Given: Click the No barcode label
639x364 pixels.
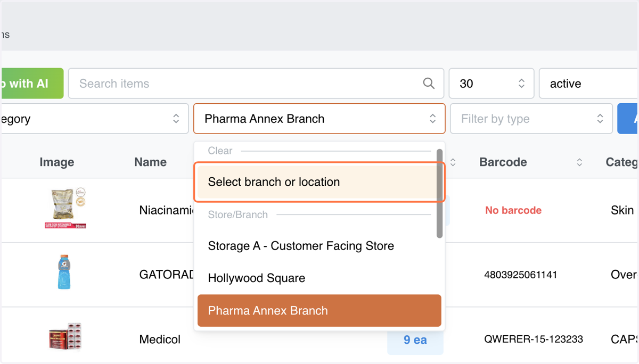Looking at the screenshot, I should [513, 210].
